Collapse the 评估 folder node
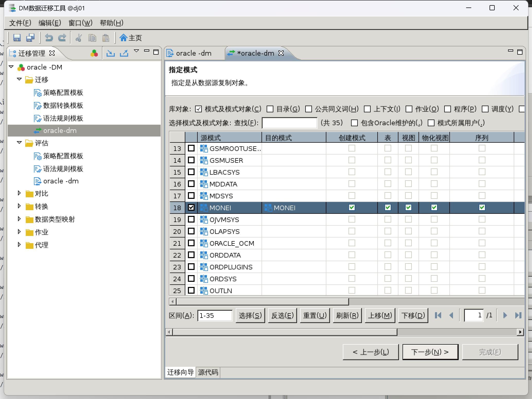 pyautogui.click(x=19, y=143)
